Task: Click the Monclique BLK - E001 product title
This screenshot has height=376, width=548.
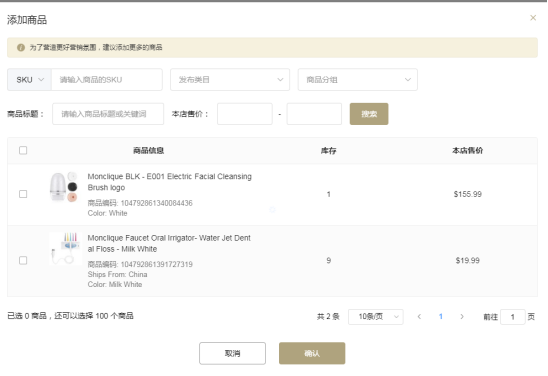Action: click(170, 182)
